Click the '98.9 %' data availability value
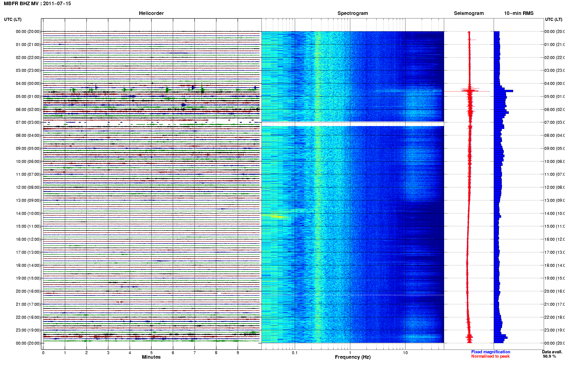 tap(549, 356)
